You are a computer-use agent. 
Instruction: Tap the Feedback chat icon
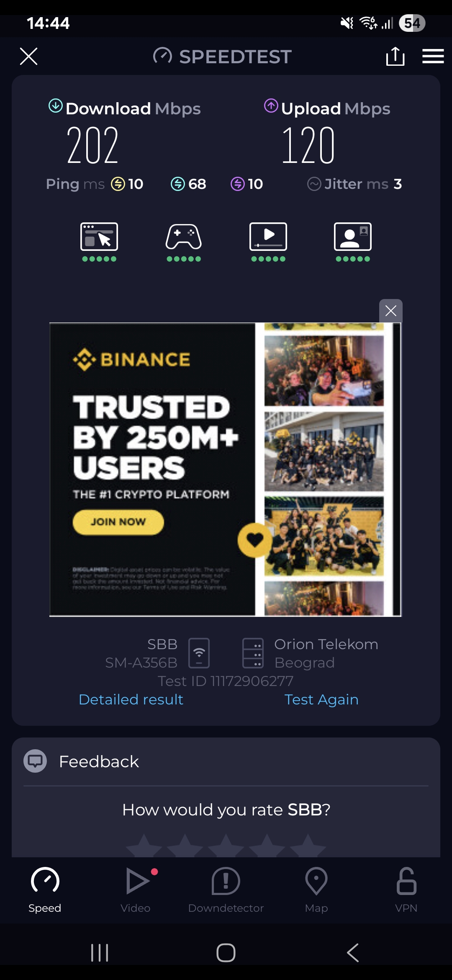(35, 761)
